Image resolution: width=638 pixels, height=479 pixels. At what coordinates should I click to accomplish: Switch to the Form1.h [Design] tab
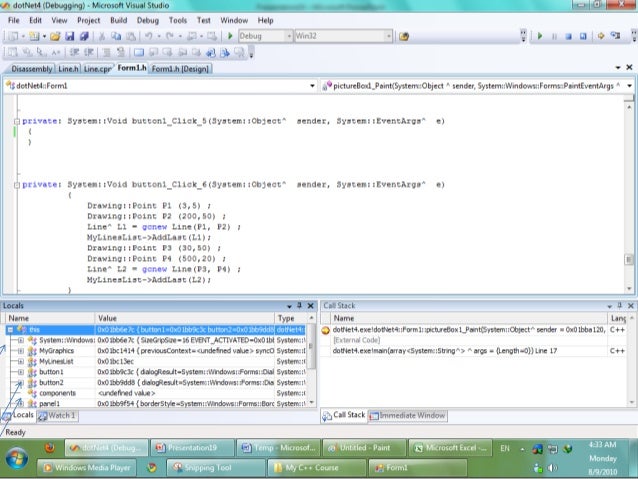(180, 69)
